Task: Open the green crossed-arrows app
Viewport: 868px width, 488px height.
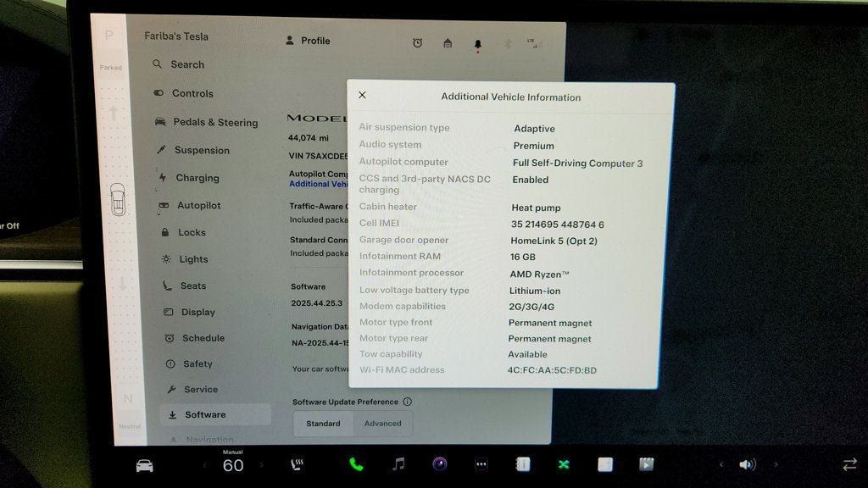Action: [x=564, y=465]
